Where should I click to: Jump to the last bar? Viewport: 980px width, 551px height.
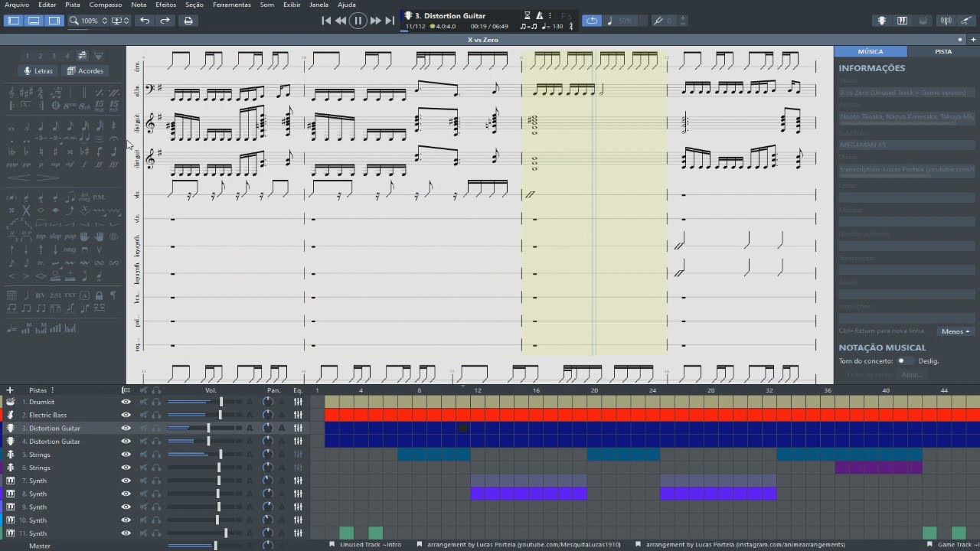click(390, 21)
